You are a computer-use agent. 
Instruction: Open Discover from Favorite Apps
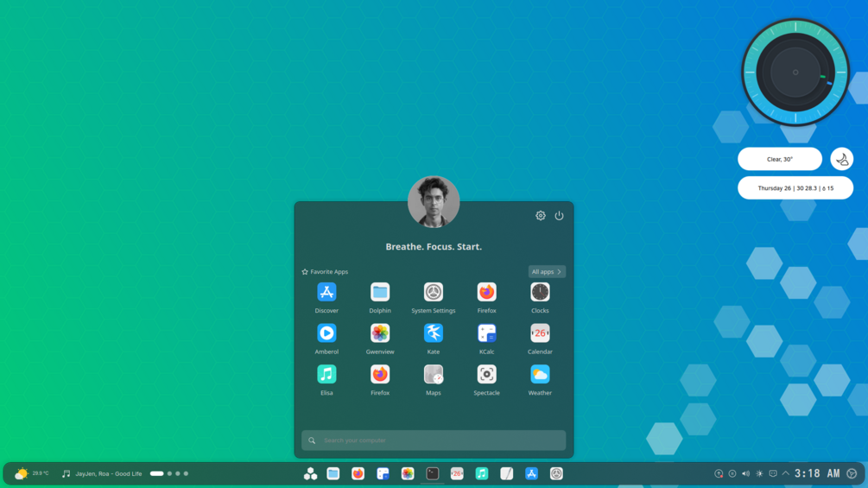[x=326, y=298]
